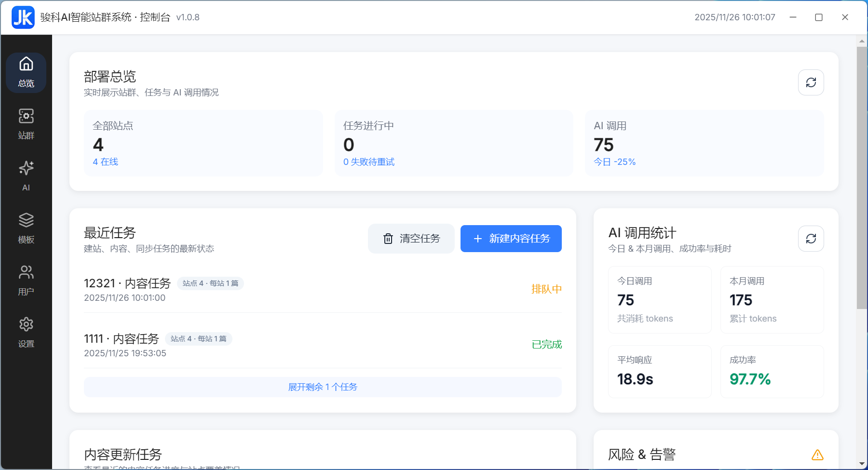Open the 4 在线 sites link
This screenshot has height=470, width=868.
(x=105, y=161)
